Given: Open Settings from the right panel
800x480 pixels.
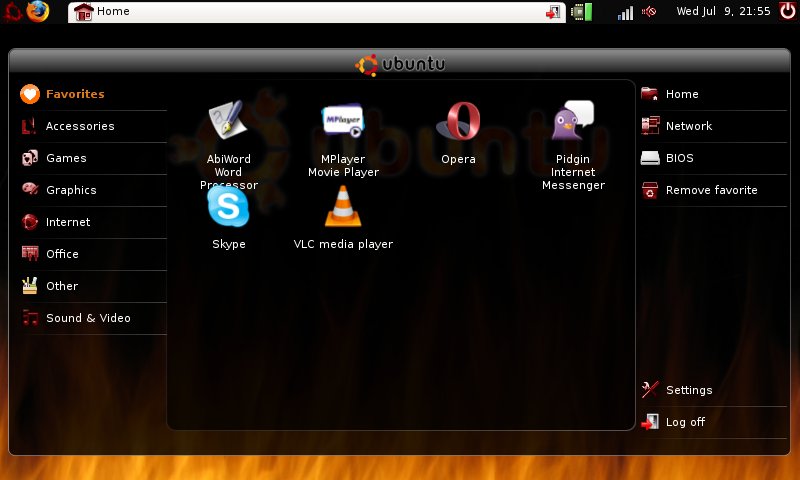Looking at the screenshot, I should tap(689, 390).
